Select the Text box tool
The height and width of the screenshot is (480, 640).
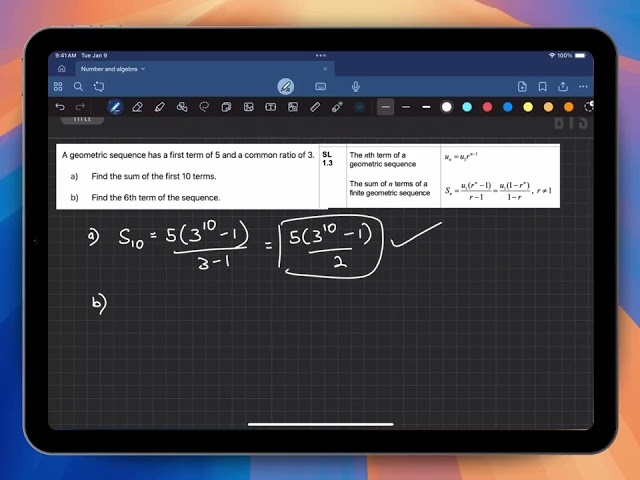click(271, 107)
